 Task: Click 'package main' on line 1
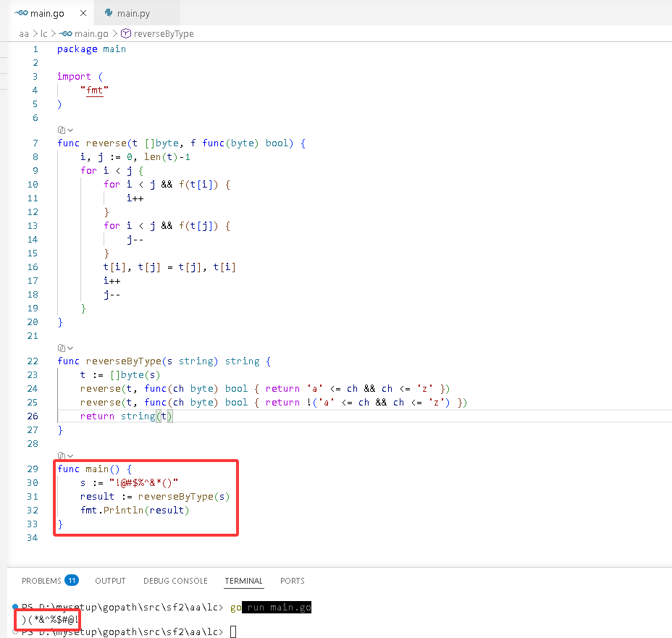(x=91, y=49)
